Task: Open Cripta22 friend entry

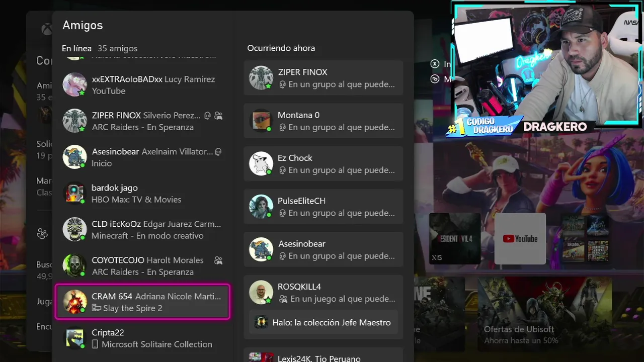Action: click(x=142, y=338)
